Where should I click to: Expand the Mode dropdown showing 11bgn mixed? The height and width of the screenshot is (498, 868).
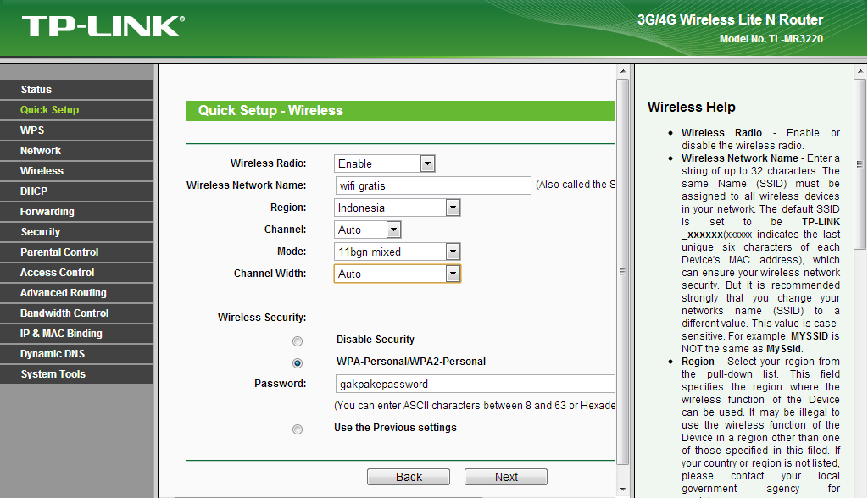coord(453,251)
